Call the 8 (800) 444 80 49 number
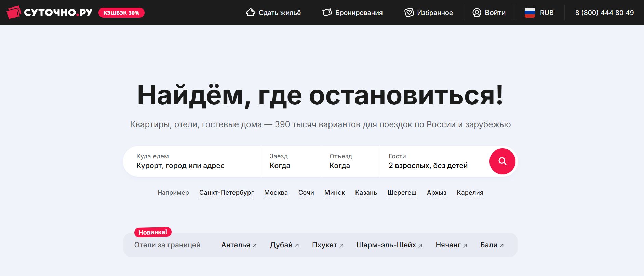 604,13
